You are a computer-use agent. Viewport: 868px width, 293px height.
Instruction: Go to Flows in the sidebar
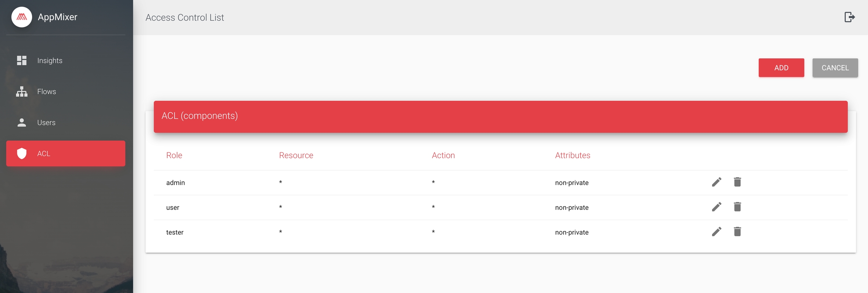pyautogui.click(x=46, y=91)
